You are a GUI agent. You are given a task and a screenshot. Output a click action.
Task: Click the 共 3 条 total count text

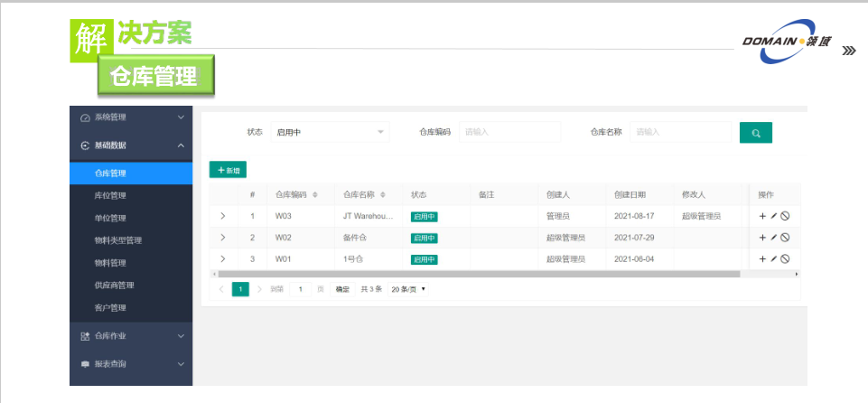(371, 289)
